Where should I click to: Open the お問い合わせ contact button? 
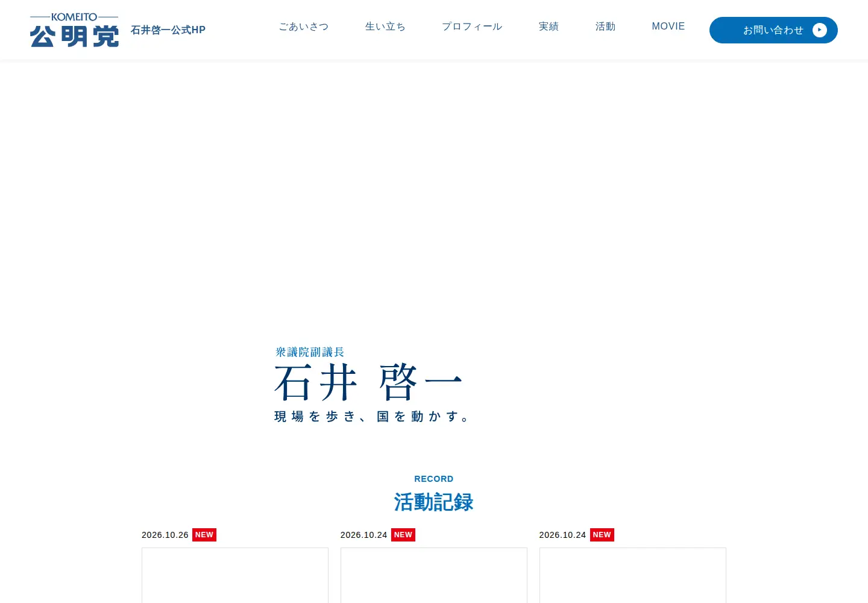[773, 30]
